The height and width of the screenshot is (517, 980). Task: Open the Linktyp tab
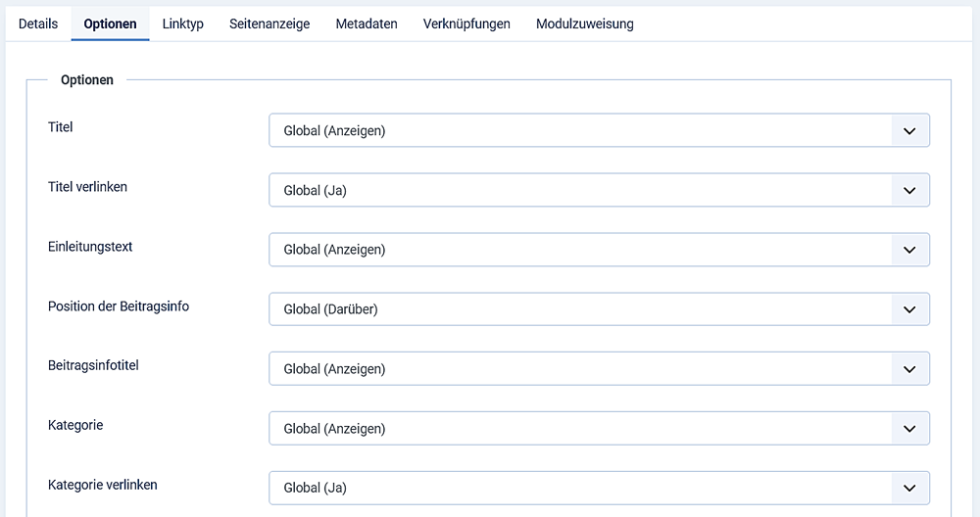(x=182, y=23)
